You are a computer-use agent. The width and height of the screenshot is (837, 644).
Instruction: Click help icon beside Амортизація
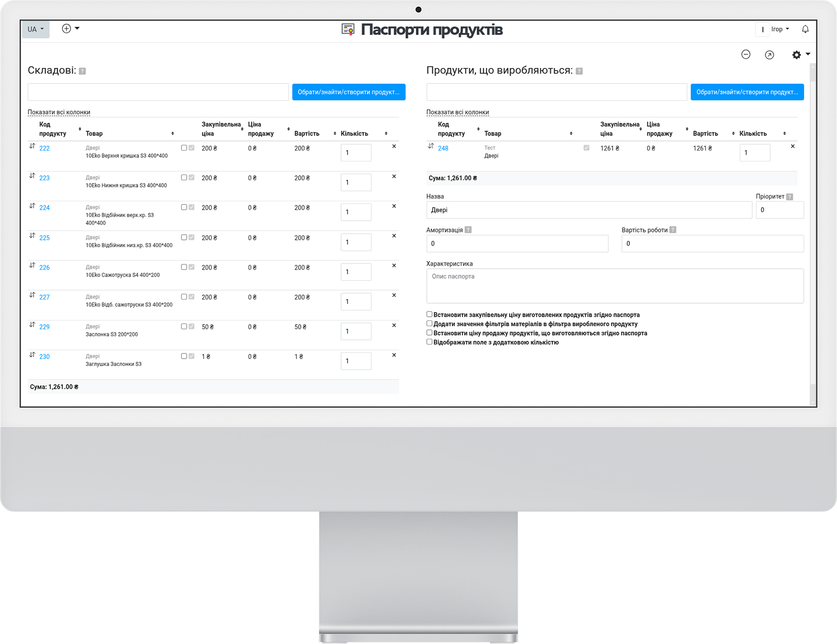click(468, 229)
